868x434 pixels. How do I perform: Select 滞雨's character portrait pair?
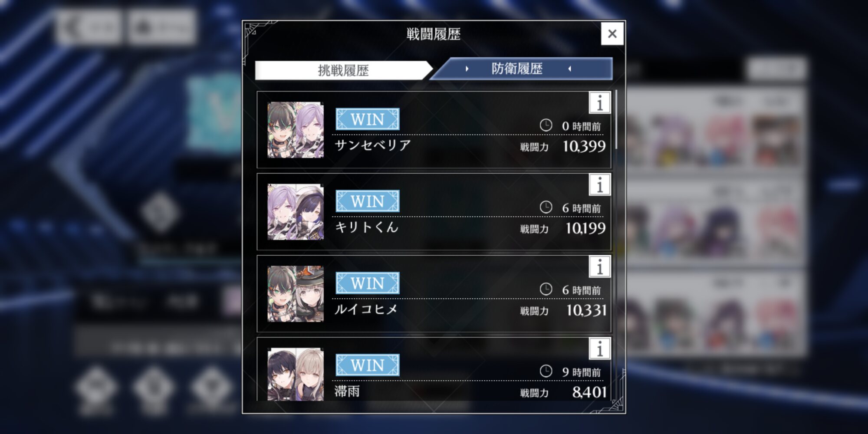pos(296,374)
